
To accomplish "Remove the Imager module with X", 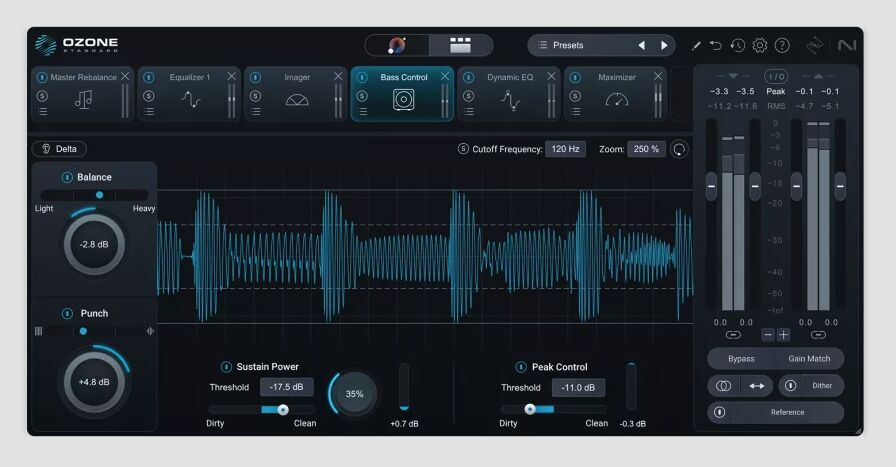I will [x=339, y=76].
